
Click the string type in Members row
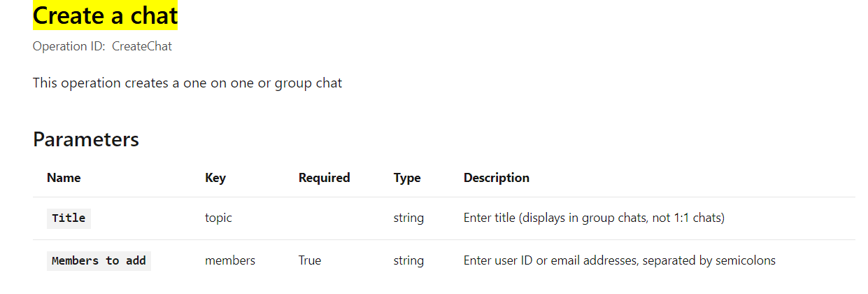(408, 260)
